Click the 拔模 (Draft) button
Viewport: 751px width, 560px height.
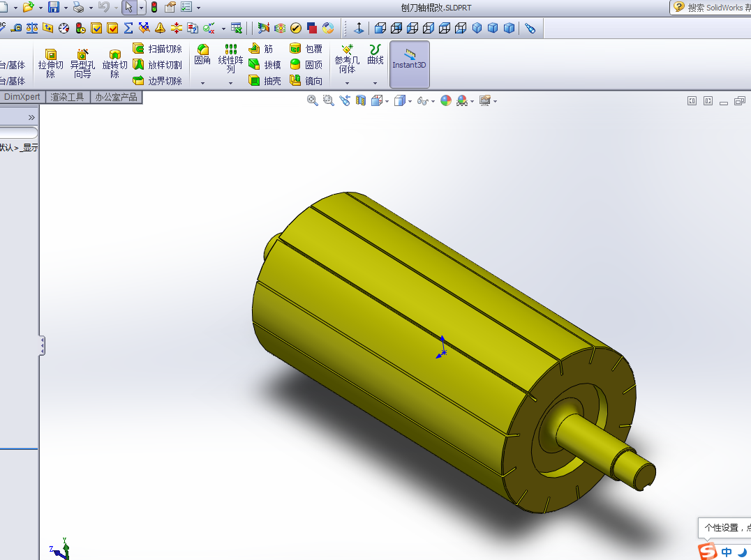(265, 65)
